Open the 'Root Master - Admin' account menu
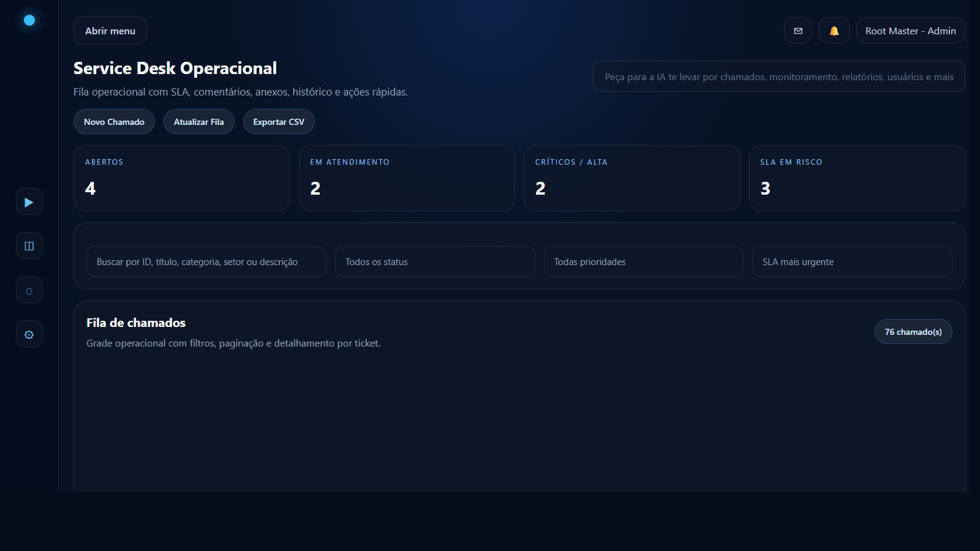This screenshot has height=551, width=980. coord(910,30)
